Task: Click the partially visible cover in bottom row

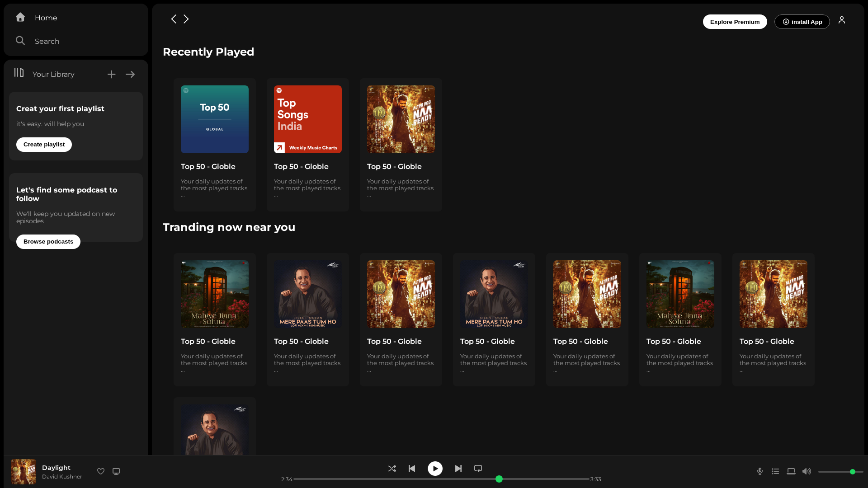Action: 215,430
